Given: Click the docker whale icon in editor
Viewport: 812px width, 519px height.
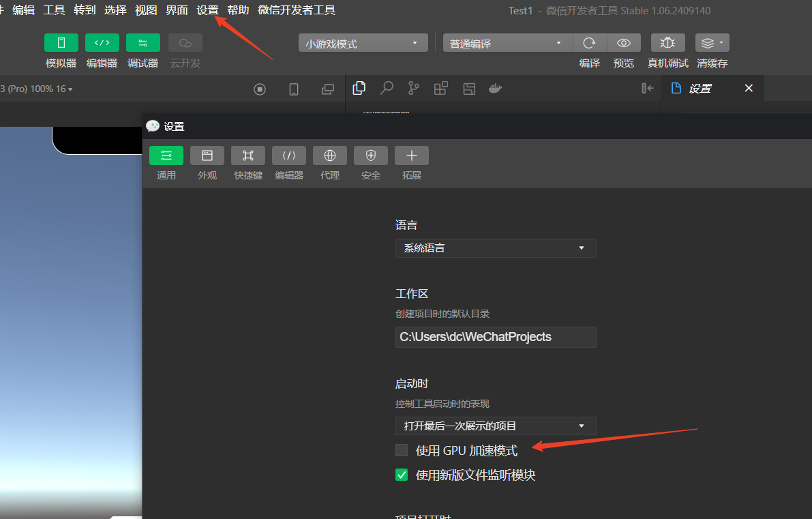Looking at the screenshot, I should point(496,89).
